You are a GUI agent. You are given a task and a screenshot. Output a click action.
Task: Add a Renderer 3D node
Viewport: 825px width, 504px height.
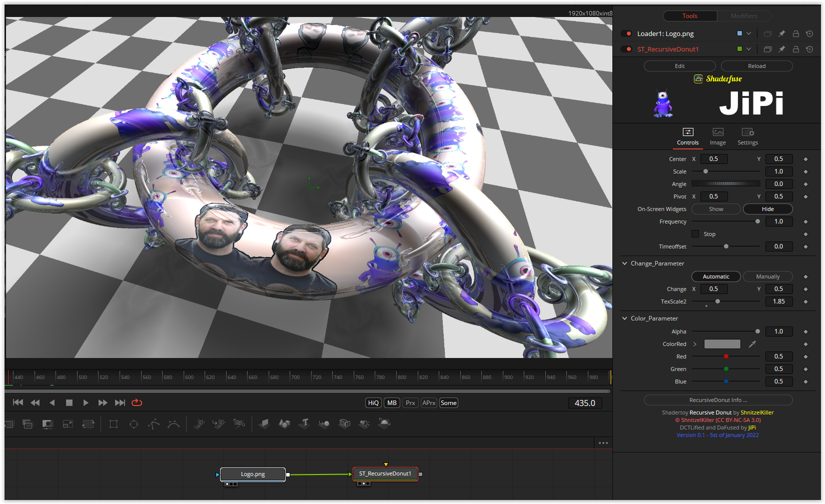384,424
